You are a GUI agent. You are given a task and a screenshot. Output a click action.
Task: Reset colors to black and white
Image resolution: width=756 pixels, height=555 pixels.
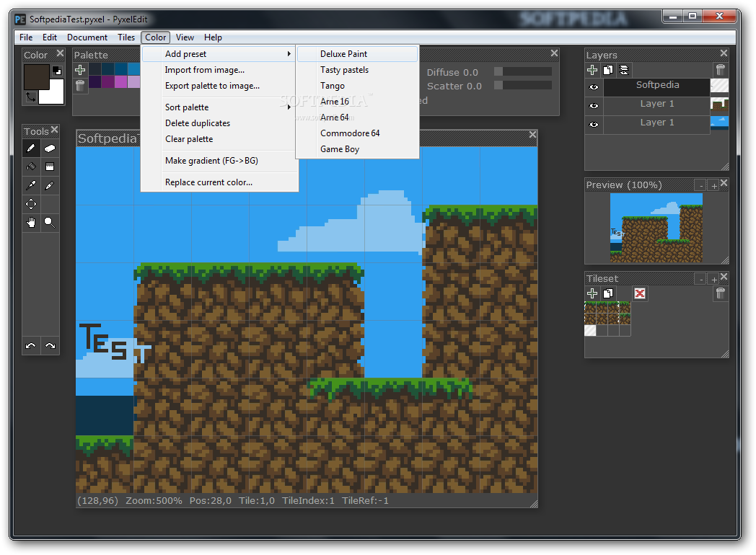pos(57,71)
